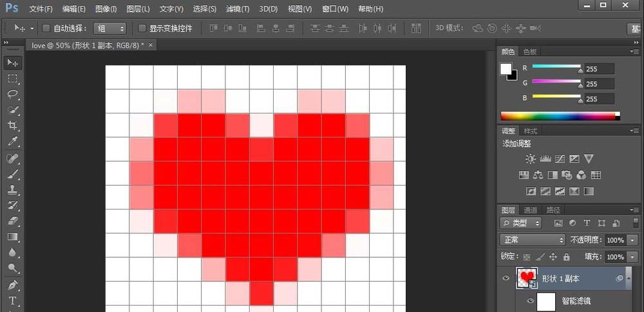Screen dimensions: 644x312
Task: Hide the 形状 1 副本 layer
Action: pyautogui.click(x=506, y=278)
